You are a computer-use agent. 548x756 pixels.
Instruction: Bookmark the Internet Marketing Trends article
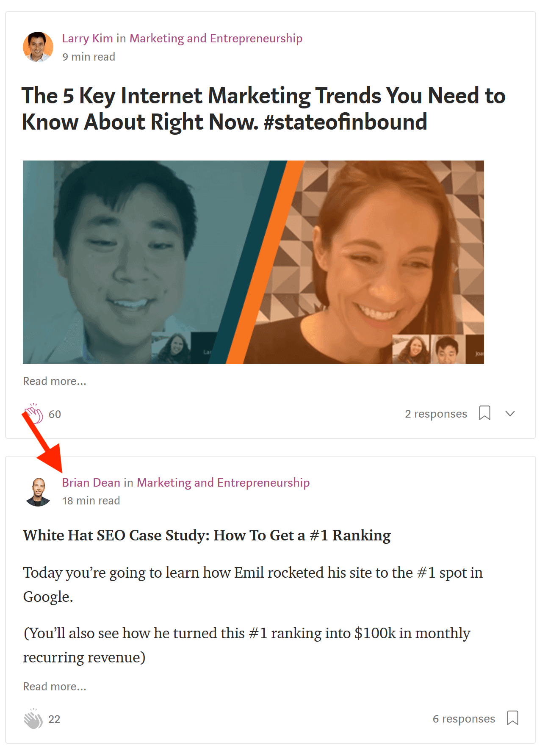(484, 413)
